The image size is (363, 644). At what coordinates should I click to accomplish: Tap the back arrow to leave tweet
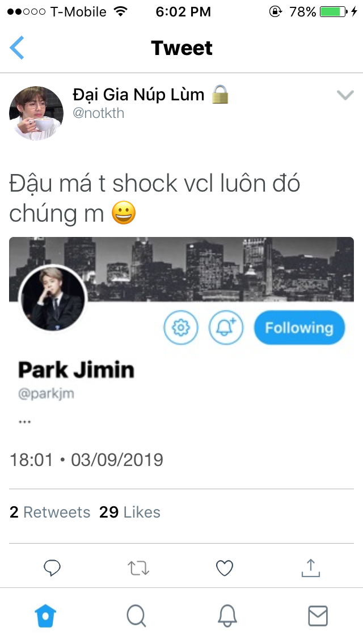pos(17,48)
